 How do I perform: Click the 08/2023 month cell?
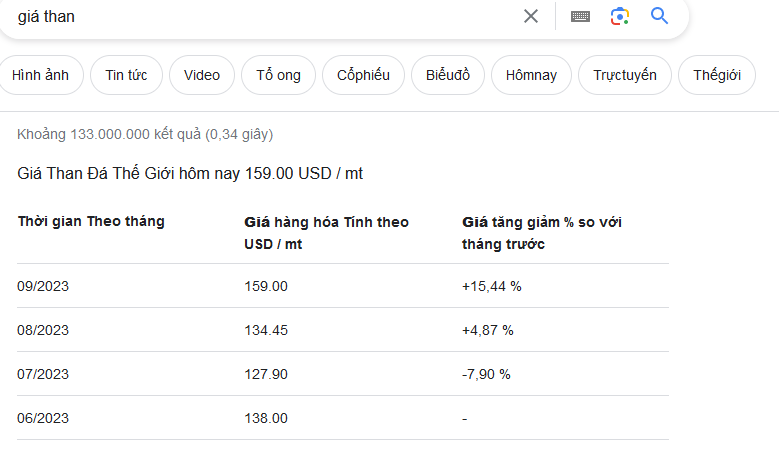(43, 330)
